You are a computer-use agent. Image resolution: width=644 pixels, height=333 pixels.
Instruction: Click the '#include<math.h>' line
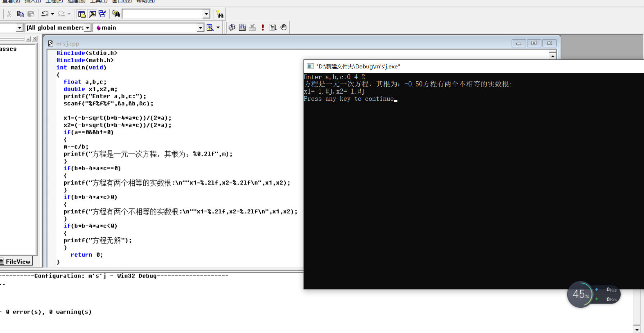pyautogui.click(x=85, y=60)
